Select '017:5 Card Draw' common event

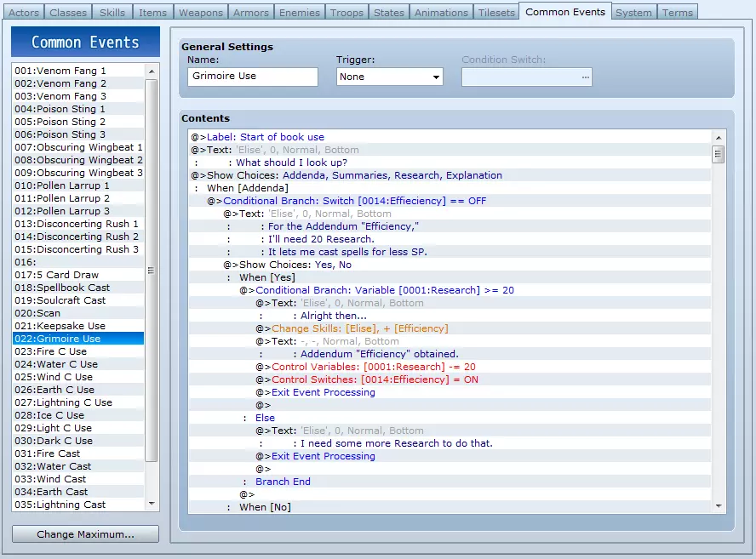[56, 275]
